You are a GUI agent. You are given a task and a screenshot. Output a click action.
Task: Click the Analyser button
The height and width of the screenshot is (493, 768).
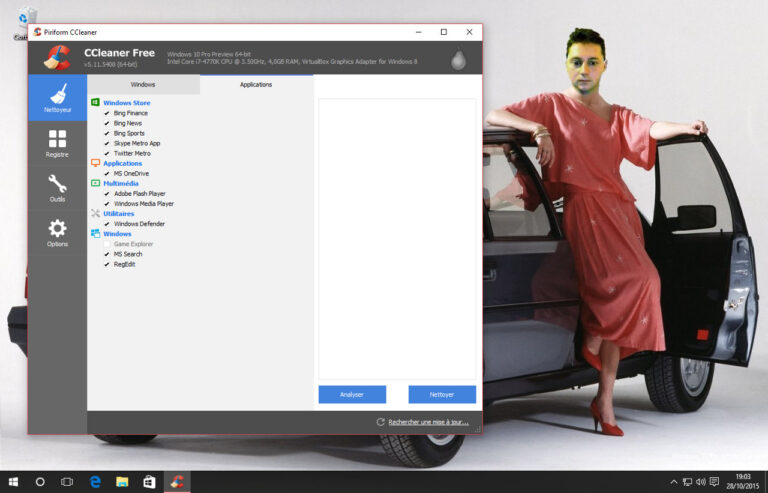click(352, 394)
